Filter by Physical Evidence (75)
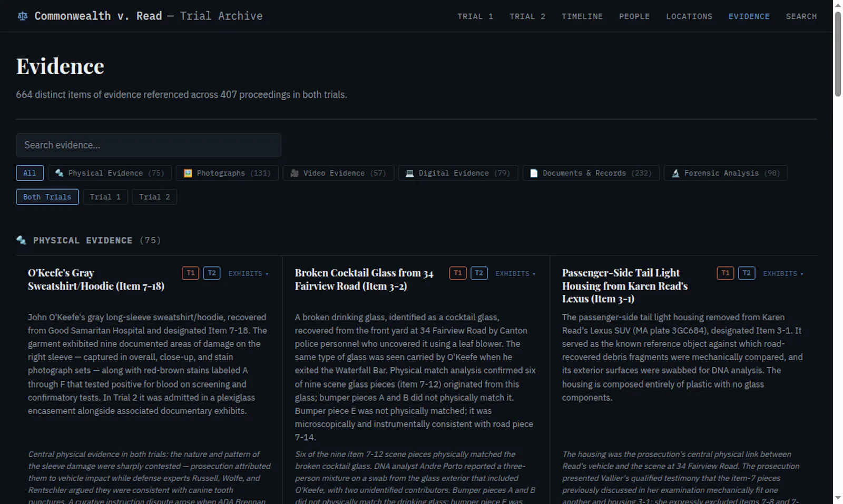This screenshot has height=504, width=843. click(110, 173)
